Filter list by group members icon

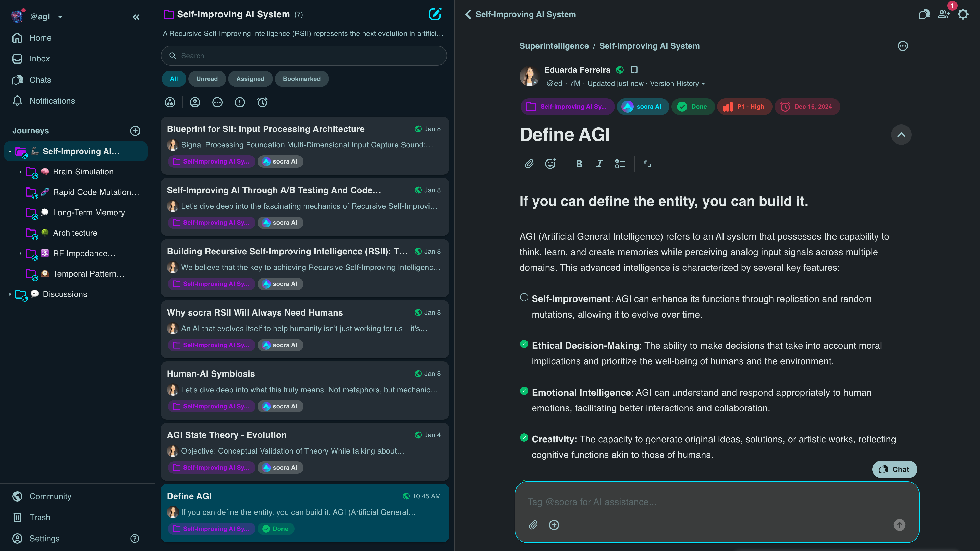click(x=170, y=102)
